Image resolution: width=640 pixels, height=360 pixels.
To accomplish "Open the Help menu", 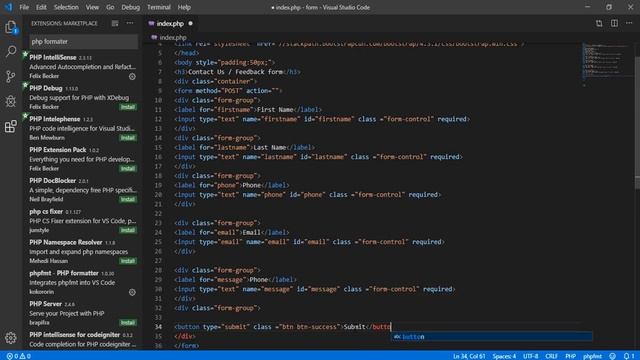I will pyautogui.click(x=184, y=7).
